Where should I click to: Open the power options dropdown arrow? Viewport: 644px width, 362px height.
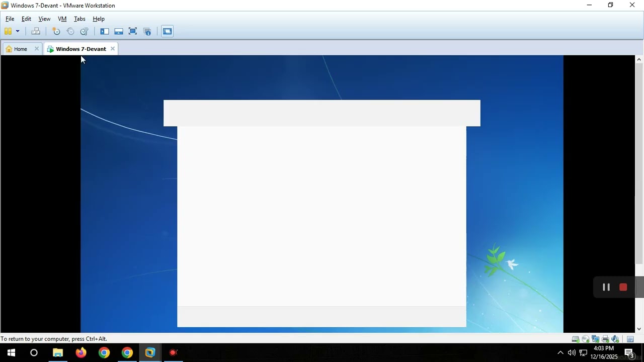click(x=18, y=31)
